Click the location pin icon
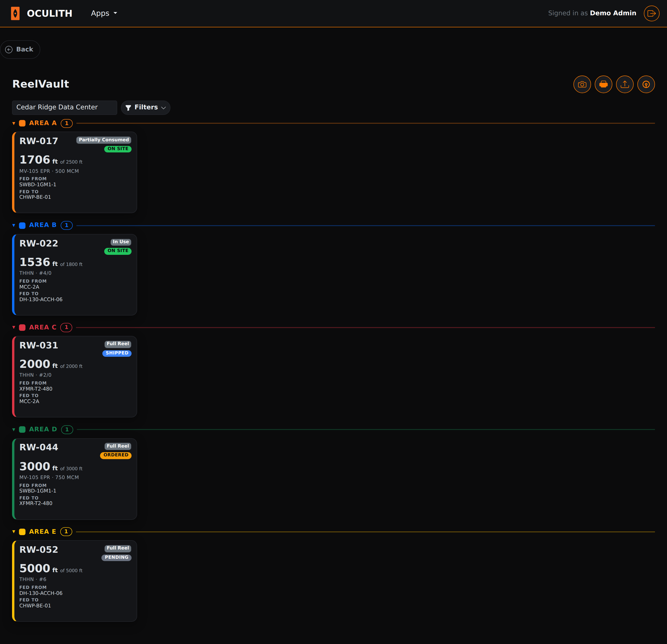Screen dimensions: 667x644 tap(646, 84)
